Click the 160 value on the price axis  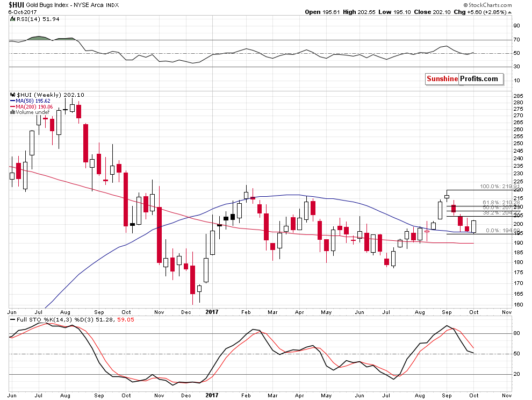[518, 305]
